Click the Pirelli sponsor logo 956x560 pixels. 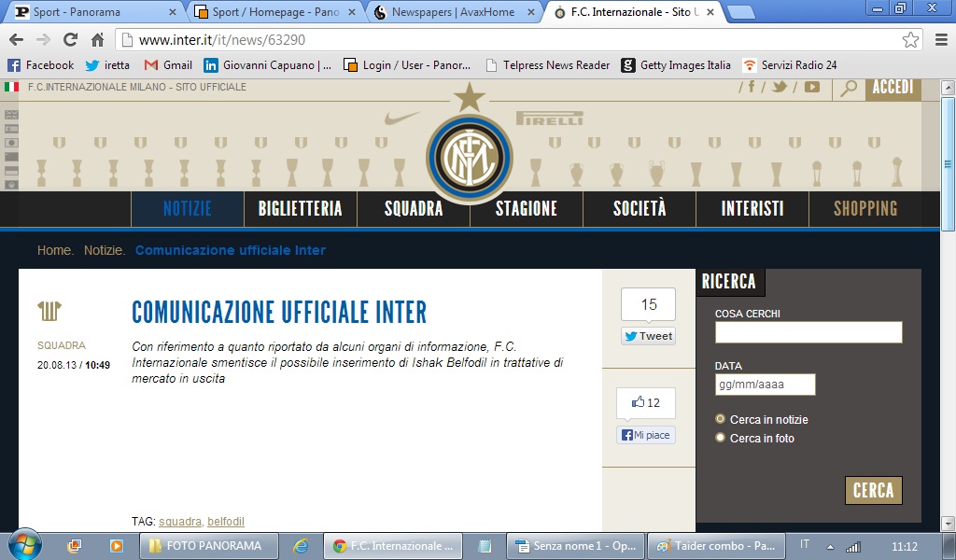(x=550, y=119)
